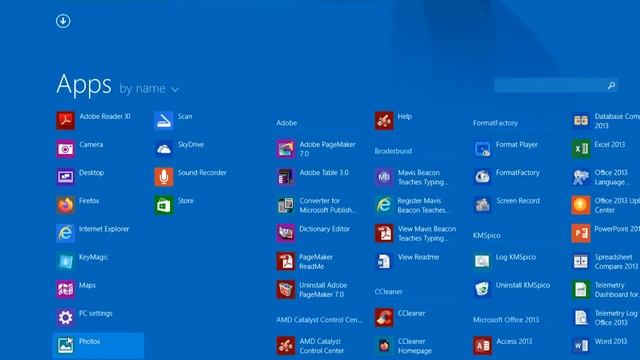Image resolution: width=640 pixels, height=360 pixels.
Task: Launch Word 2013
Action: point(600,345)
